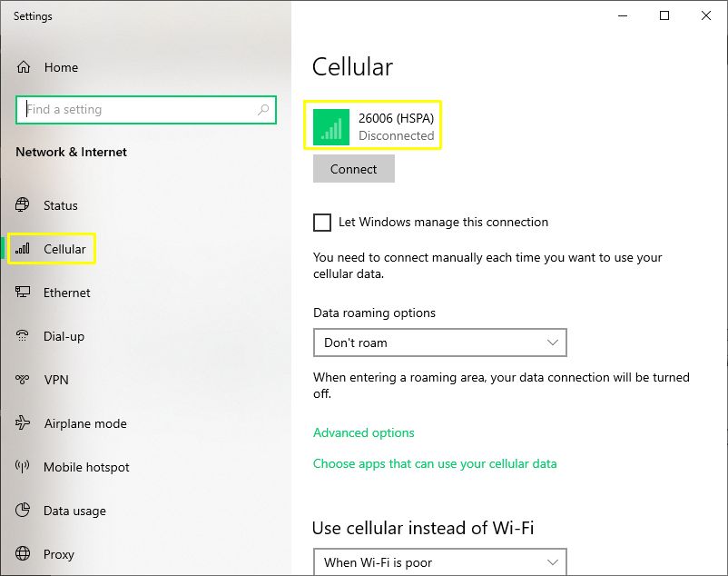Select Cellular in the sidebar menu
Image resolution: width=728 pixels, height=576 pixels.
coord(52,249)
